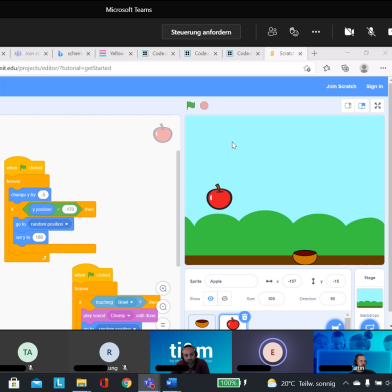
Task: Toggle camera off in Teams
Action: [x=349, y=32]
